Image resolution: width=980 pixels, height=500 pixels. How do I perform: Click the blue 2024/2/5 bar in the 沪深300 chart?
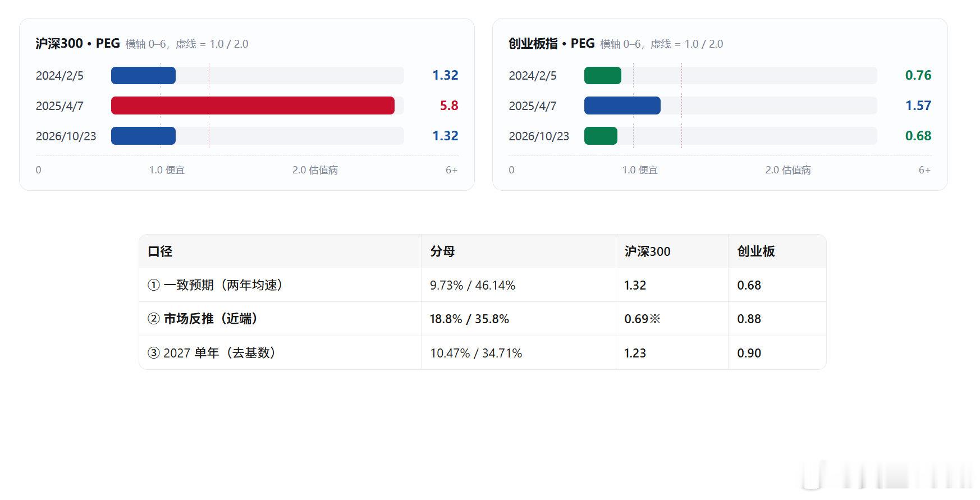[x=143, y=75]
